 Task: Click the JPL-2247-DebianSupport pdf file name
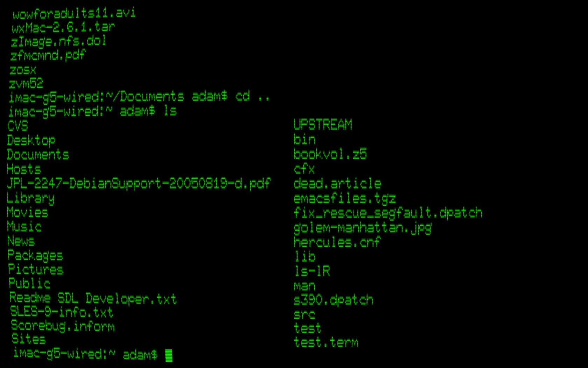(x=139, y=184)
